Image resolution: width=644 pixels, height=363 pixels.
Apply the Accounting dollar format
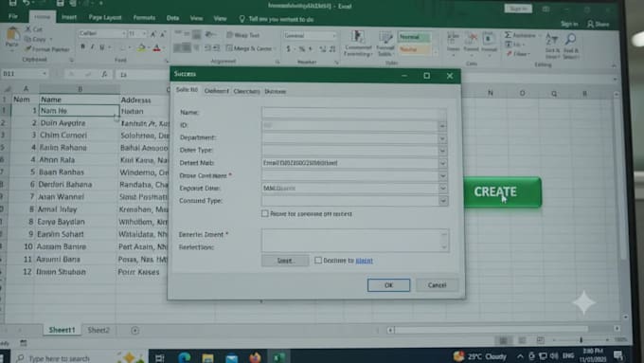pos(288,49)
